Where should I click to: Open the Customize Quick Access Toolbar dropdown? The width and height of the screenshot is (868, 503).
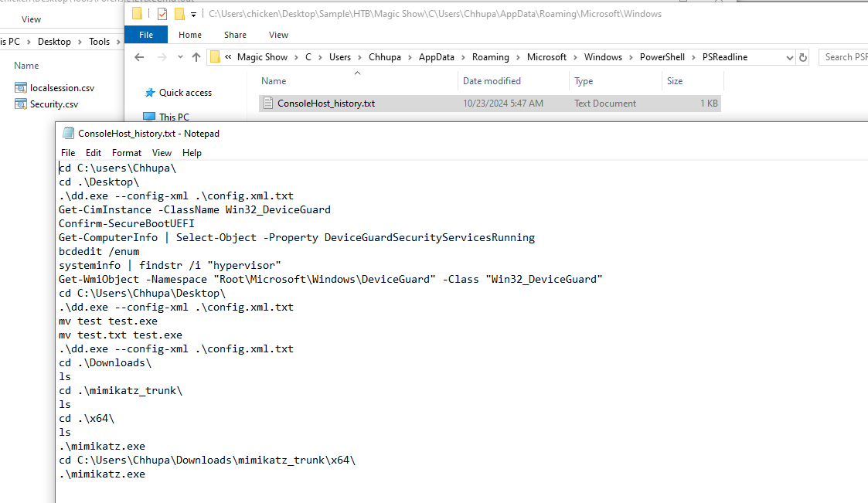point(193,14)
